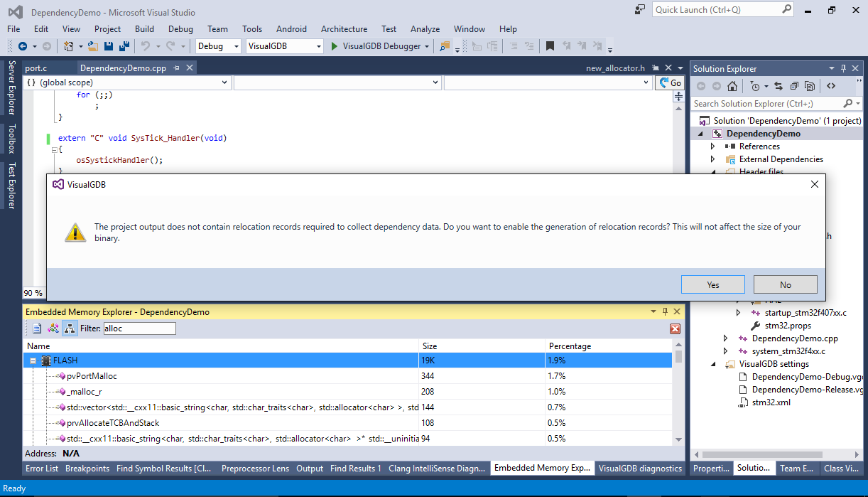The width and height of the screenshot is (868, 497).
Task: Open the File menu
Action: (13, 29)
